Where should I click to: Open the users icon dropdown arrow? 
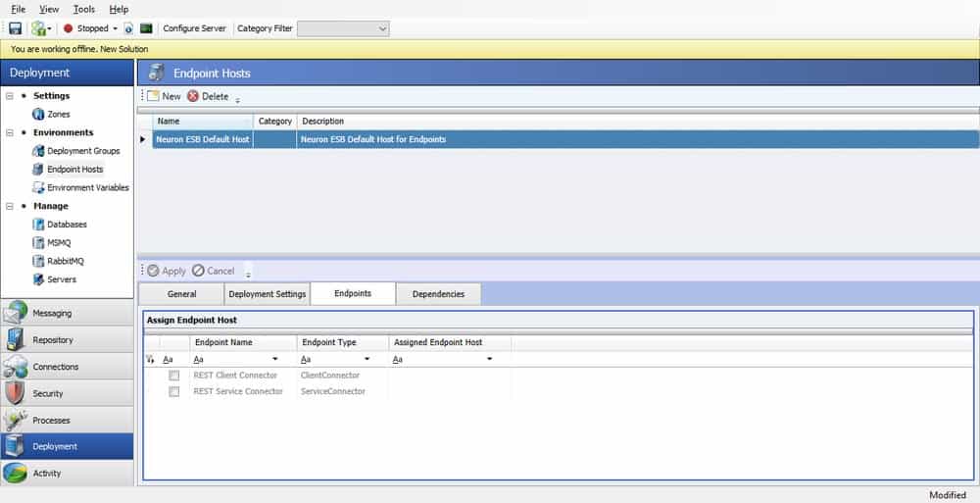tap(49, 28)
